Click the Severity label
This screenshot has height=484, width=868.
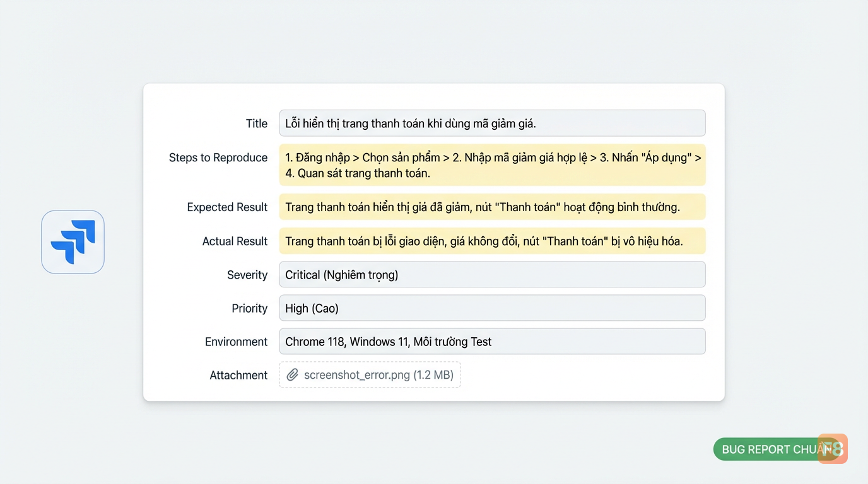tap(247, 275)
